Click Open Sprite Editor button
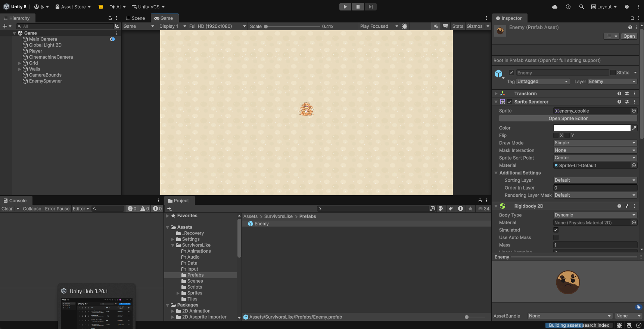The image size is (644, 329). pyautogui.click(x=568, y=119)
